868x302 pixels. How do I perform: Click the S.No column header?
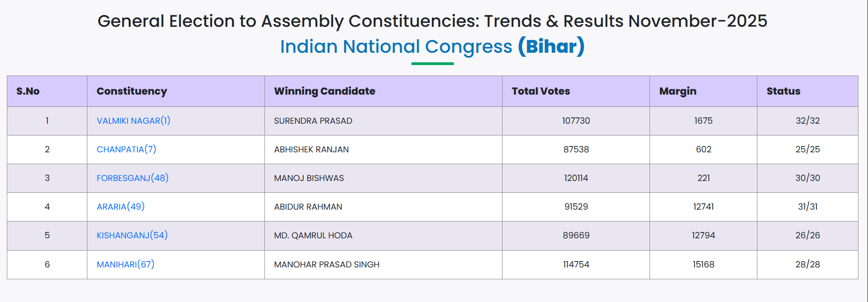[x=28, y=91]
